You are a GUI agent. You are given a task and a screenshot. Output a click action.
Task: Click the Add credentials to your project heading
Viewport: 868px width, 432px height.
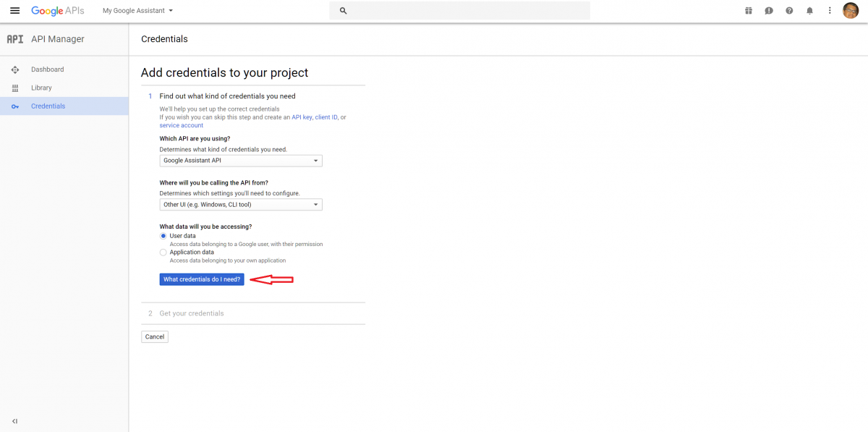[225, 72]
